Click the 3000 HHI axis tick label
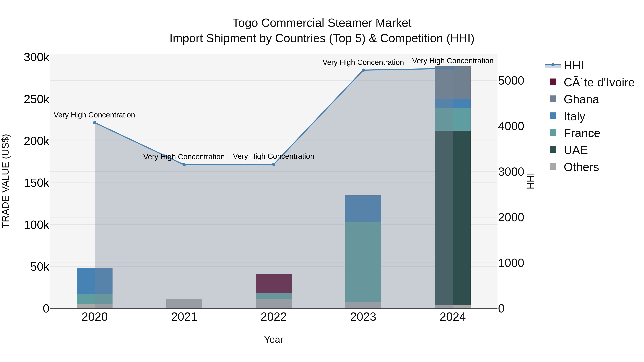 click(x=511, y=172)
